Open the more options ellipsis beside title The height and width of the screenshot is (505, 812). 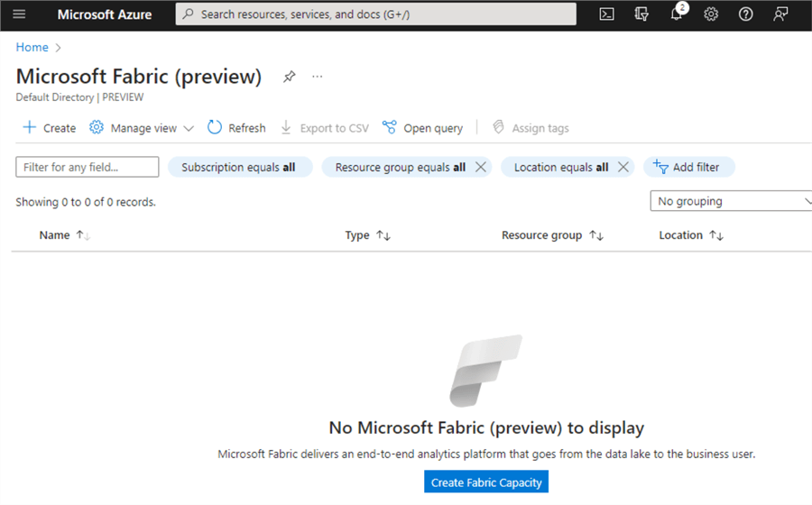(x=318, y=77)
